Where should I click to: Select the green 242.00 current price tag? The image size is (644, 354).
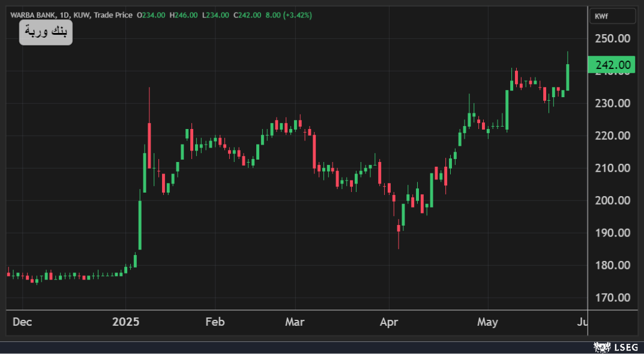(612, 65)
